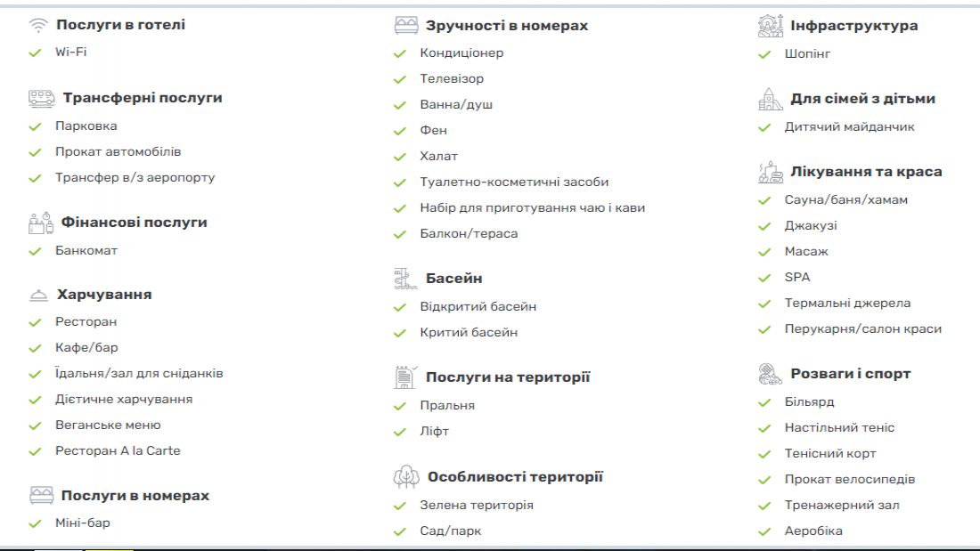Click the Ресторан A la Carte entry
The height and width of the screenshot is (551, 980).
118,450
